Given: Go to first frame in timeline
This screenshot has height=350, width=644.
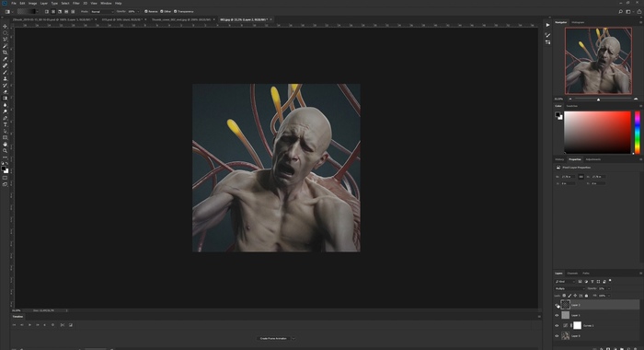Looking at the screenshot, I should pyautogui.click(x=14, y=325).
